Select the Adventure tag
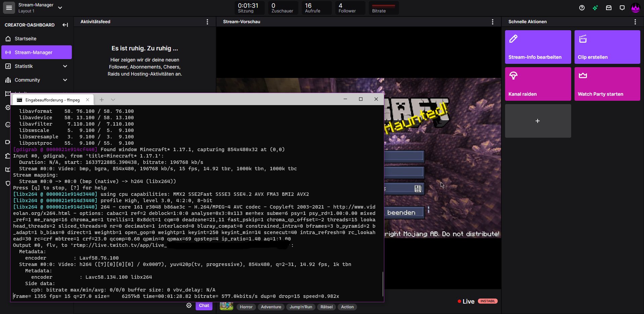 pos(271,307)
